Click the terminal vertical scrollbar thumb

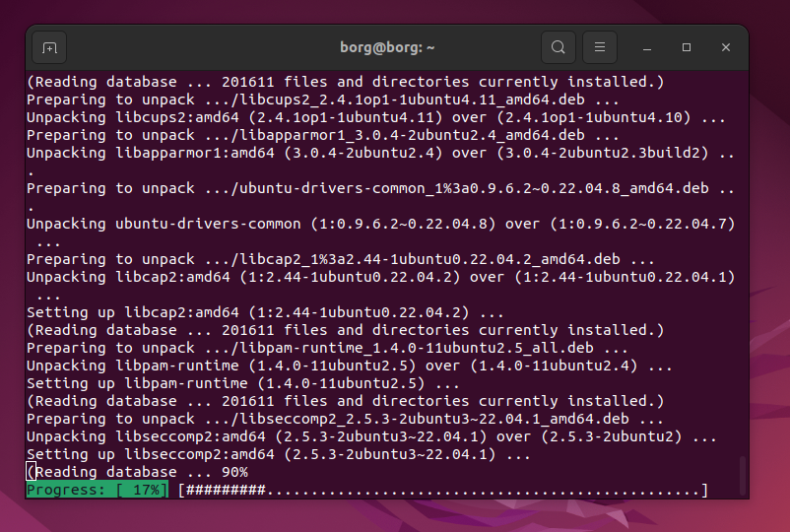coord(742,474)
